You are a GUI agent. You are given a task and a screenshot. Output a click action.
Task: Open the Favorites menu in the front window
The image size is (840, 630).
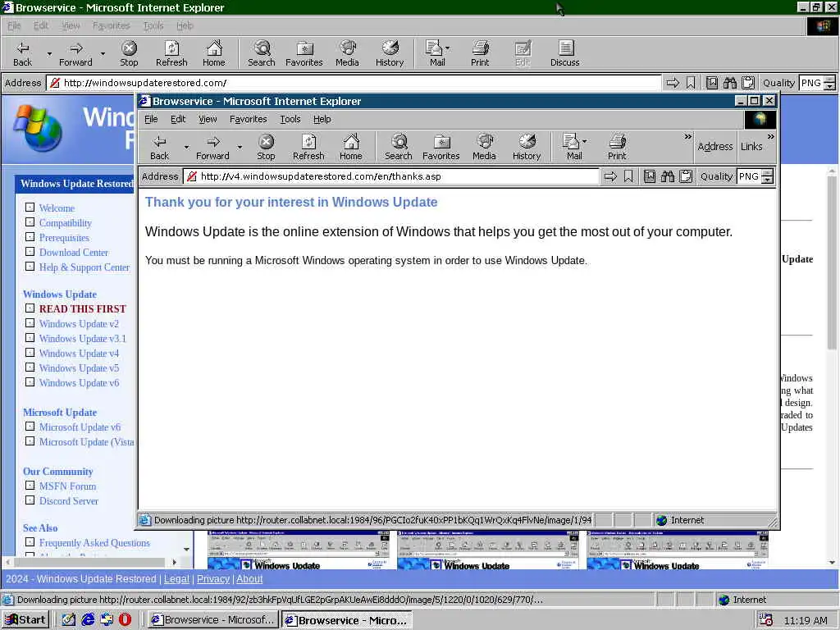pyautogui.click(x=248, y=119)
